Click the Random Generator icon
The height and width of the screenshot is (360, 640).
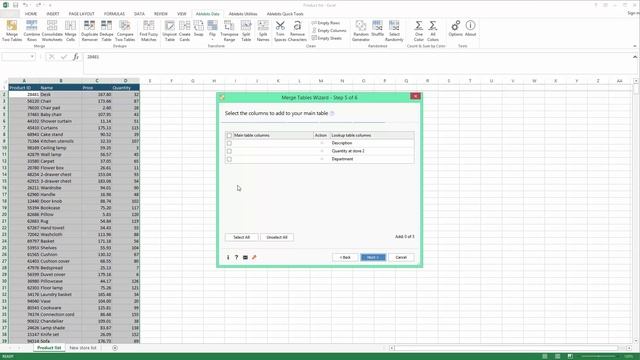click(361, 31)
